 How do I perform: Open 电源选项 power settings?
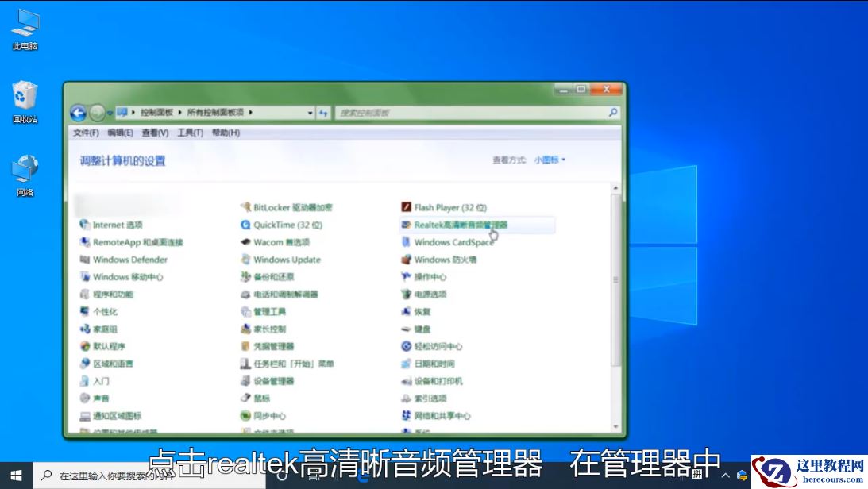[x=429, y=294]
